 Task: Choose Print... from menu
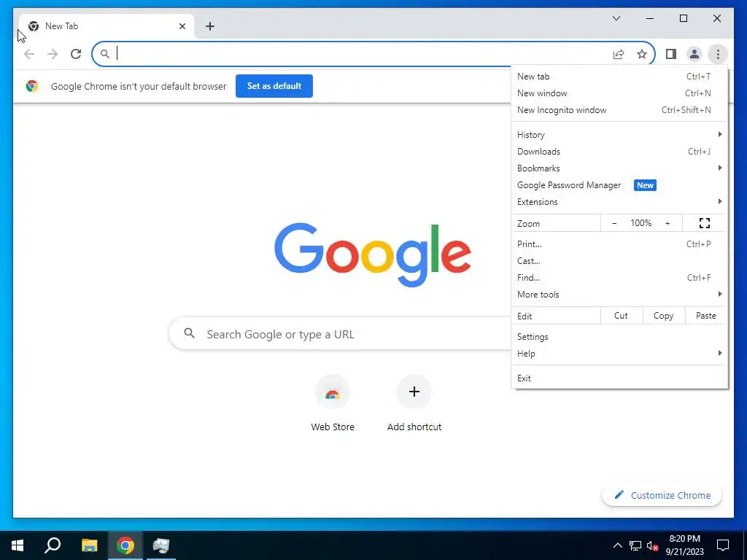[619, 244]
